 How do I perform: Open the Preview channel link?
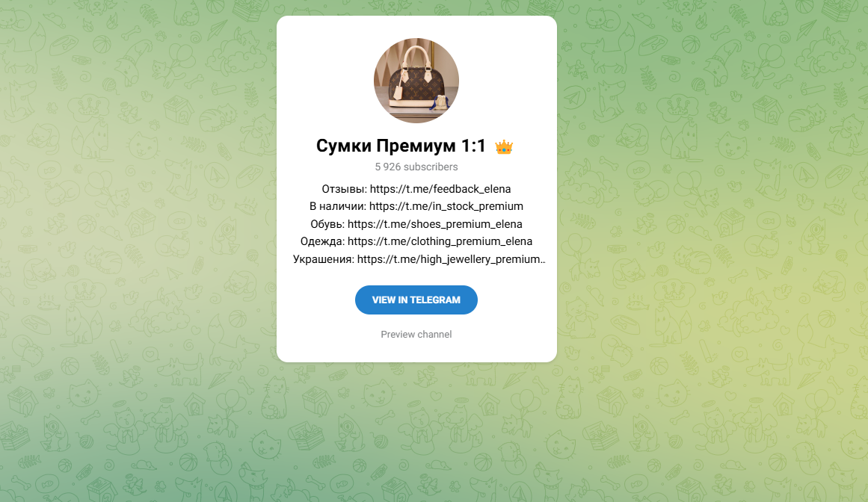(x=416, y=335)
